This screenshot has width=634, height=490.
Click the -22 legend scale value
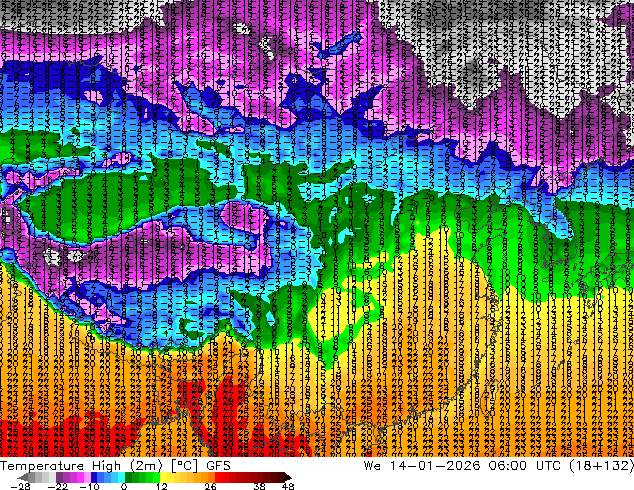point(58,486)
